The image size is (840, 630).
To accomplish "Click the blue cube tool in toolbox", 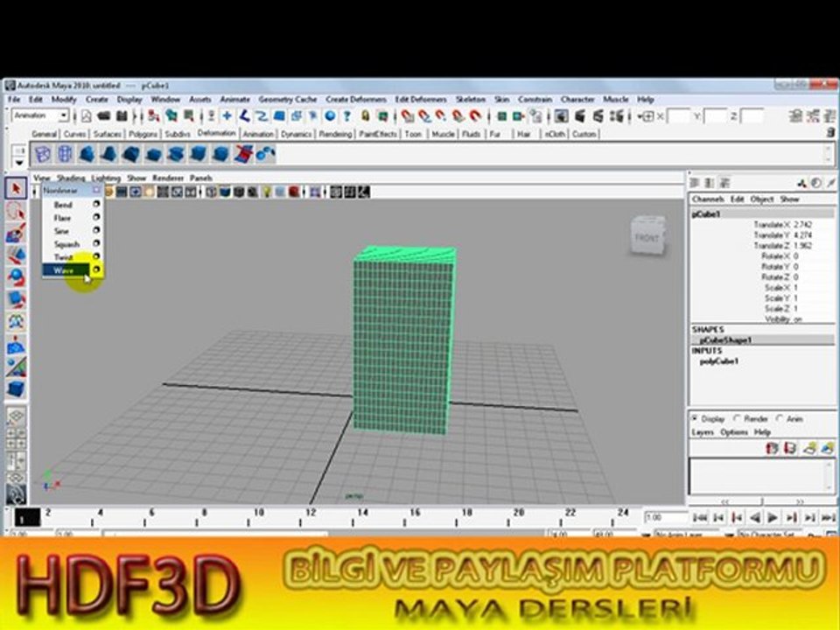I will click(x=16, y=388).
